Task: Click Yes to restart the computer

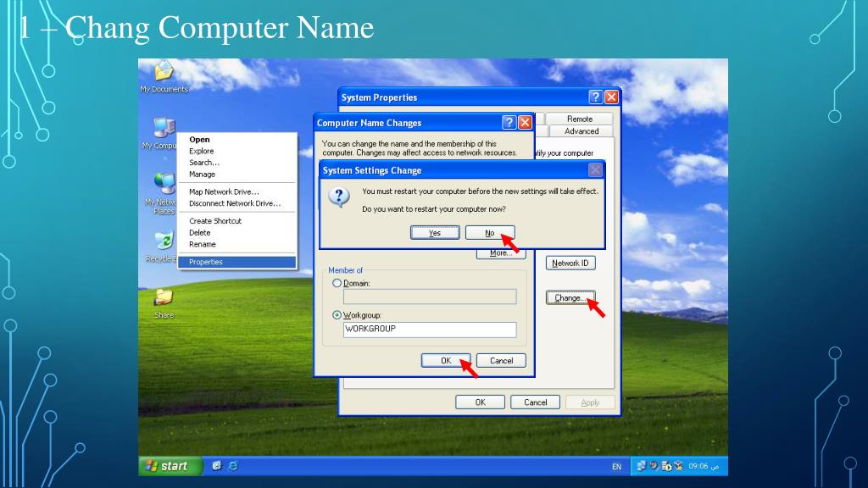Action: tap(435, 233)
